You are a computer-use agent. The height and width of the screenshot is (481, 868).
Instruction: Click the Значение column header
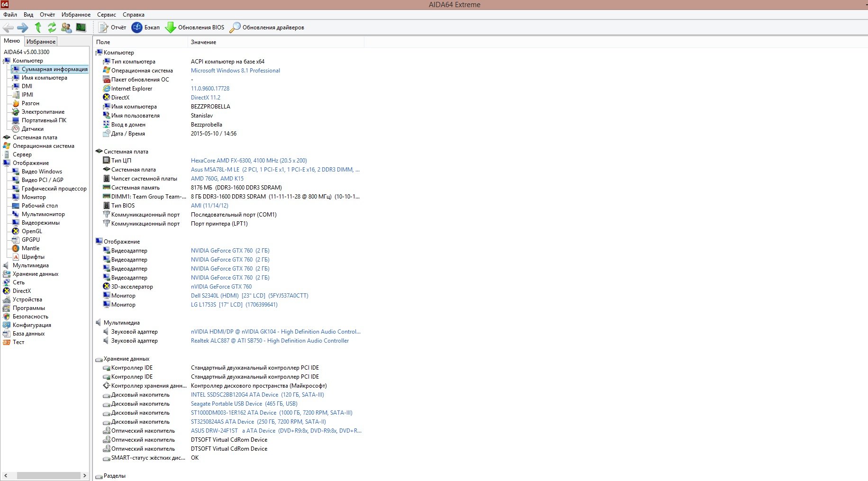[276, 42]
